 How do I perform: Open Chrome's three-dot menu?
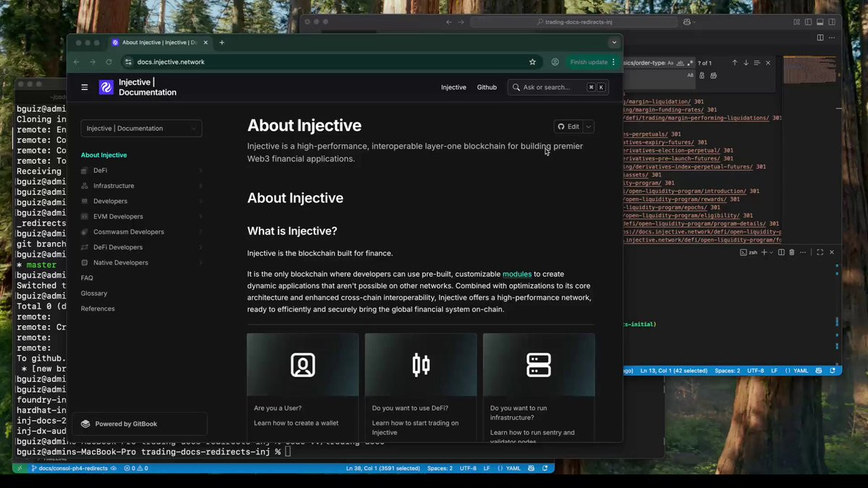point(613,62)
